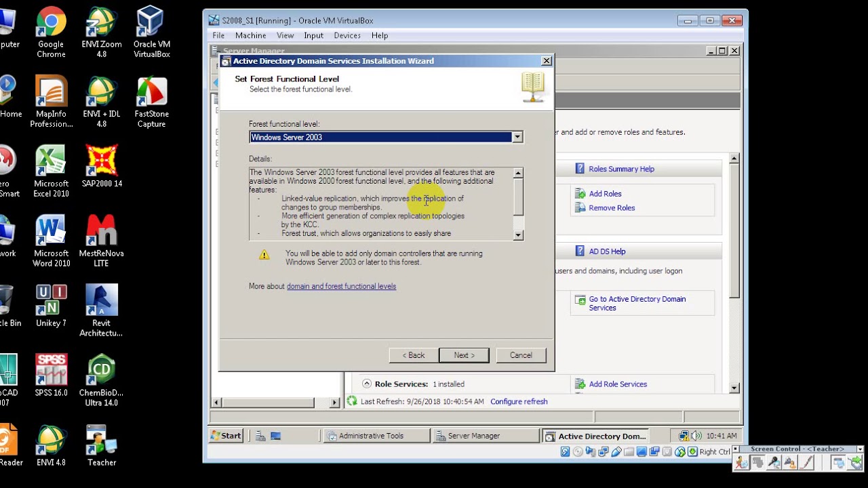The height and width of the screenshot is (488, 868).
Task: Click Add Roles link in Server Manager
Action: tap(605, 194)
